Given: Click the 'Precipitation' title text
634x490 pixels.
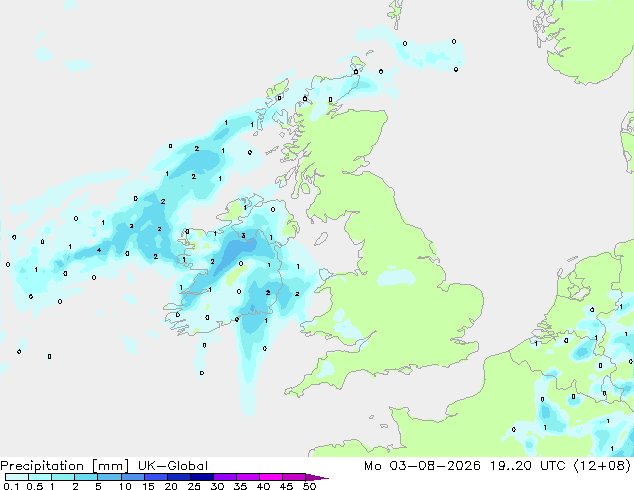Looking at the screenshot, I should tap(42, 466).
